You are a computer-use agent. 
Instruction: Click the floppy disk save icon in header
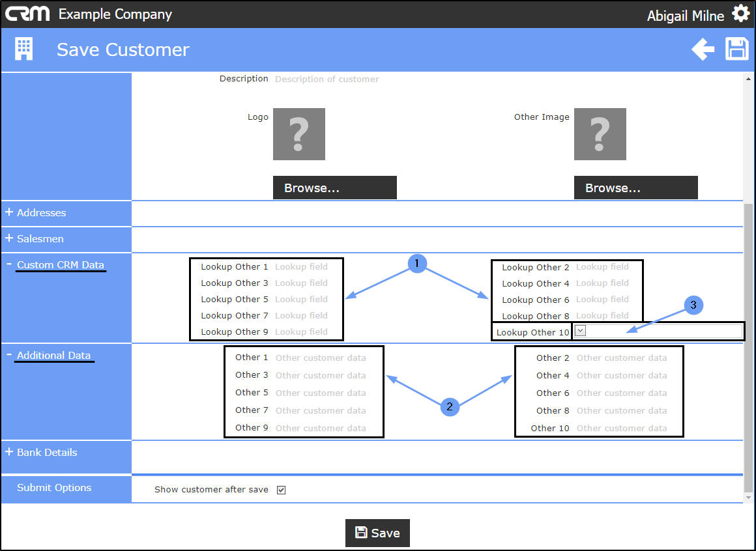737,49
